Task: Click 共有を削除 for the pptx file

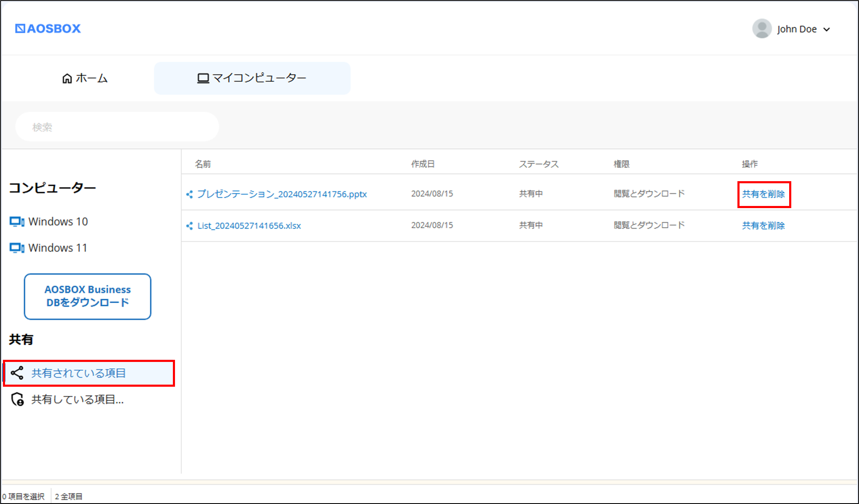Action: pos(764,194)
